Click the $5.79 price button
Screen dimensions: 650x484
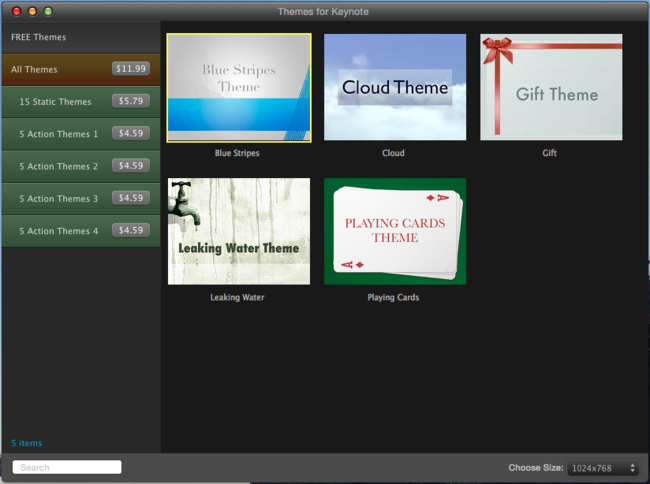point(131,101)
